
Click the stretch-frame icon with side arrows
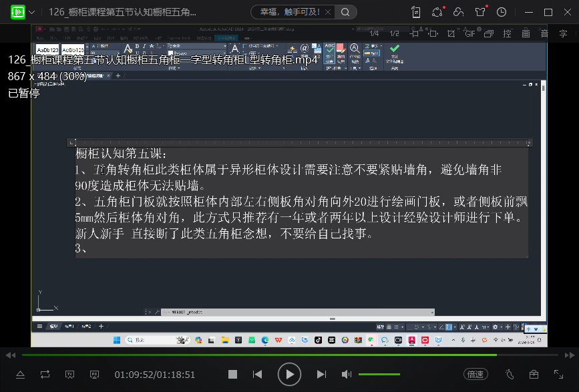[x=433, y=33]
